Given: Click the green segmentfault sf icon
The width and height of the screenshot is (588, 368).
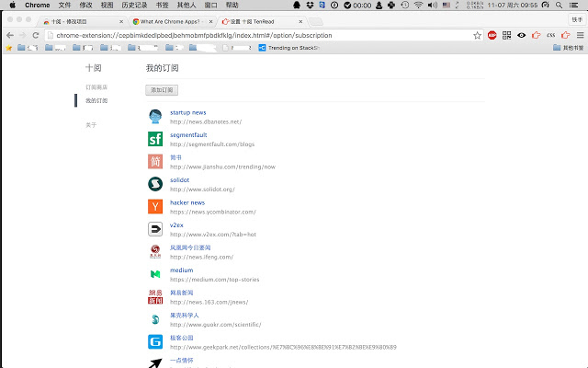Looking at the screenshot, I should tap(155, 139).
